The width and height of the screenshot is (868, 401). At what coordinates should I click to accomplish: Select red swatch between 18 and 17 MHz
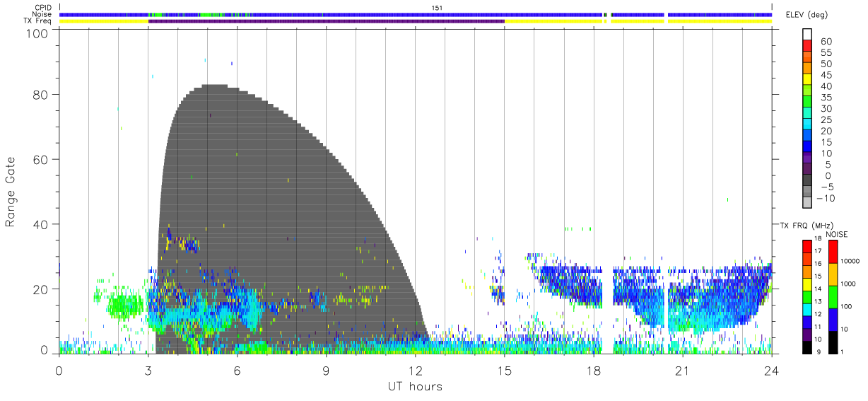[807, 247]
